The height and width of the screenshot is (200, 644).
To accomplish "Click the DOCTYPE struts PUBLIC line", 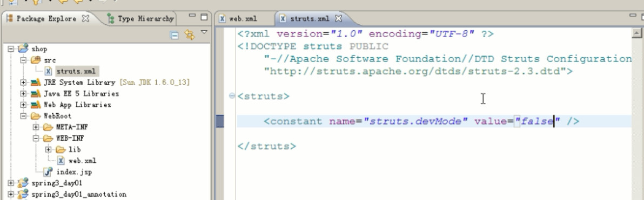I will pos(313,46).
